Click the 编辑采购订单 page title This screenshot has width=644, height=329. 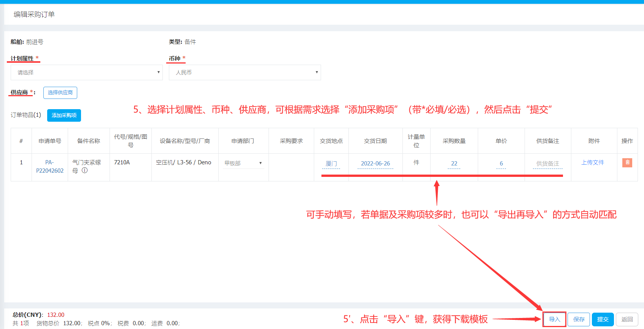[x=34, y=14]
